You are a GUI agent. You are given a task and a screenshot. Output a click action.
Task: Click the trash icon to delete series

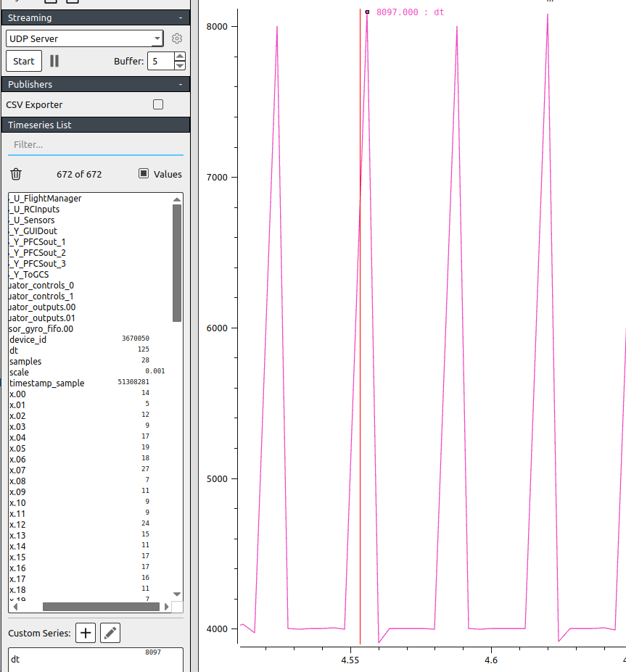pos(16,174)
